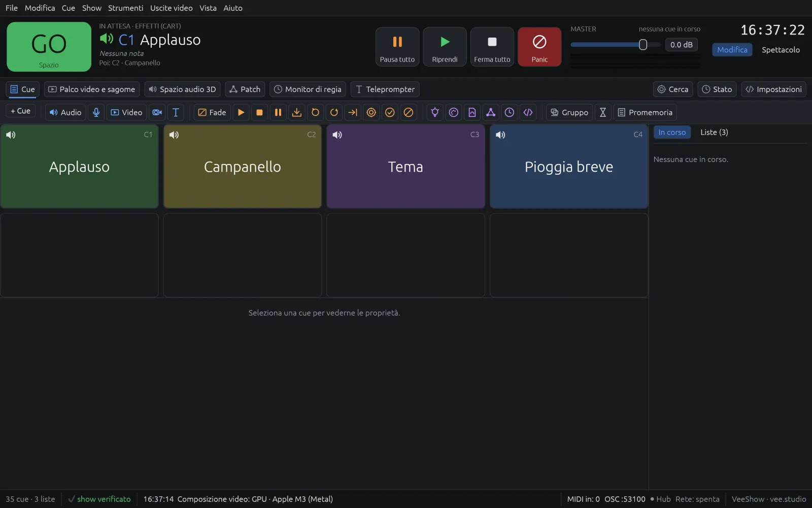This screenshot has height=508, width=812.
Task: Add a script cue with the purple code icon
Action: tap(528, 112)
